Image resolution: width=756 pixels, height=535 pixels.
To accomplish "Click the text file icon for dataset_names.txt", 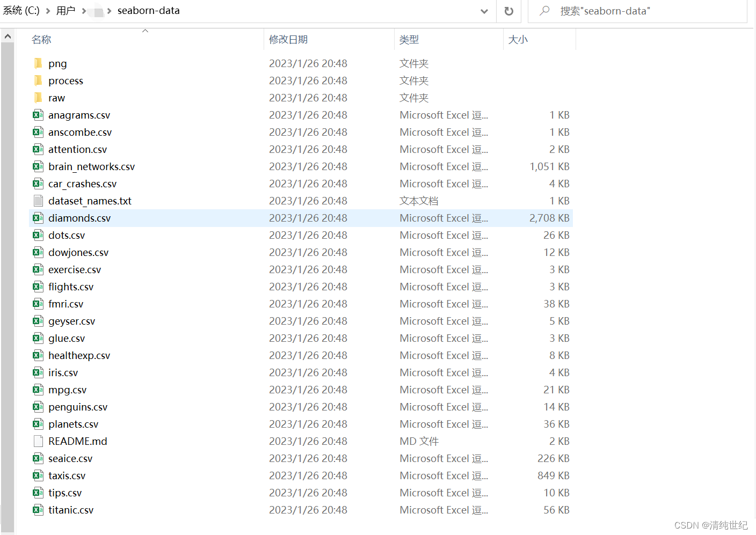I will click(38, 201).
